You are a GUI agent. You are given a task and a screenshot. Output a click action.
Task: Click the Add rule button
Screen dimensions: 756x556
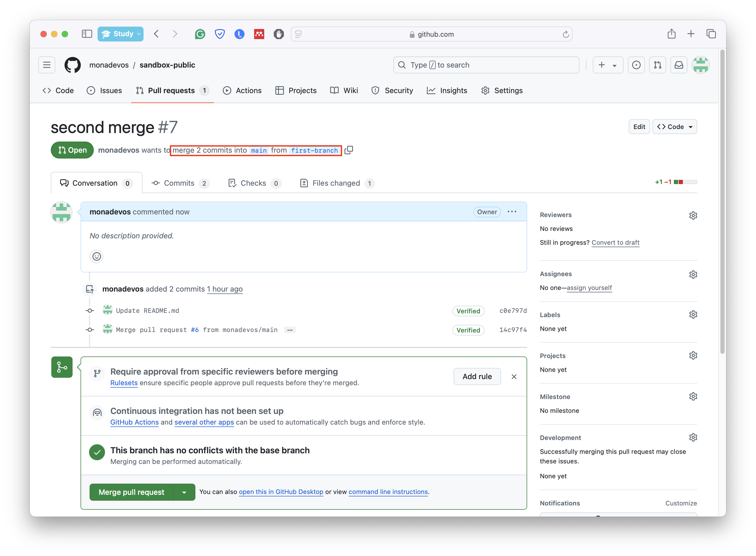(477, 377)
